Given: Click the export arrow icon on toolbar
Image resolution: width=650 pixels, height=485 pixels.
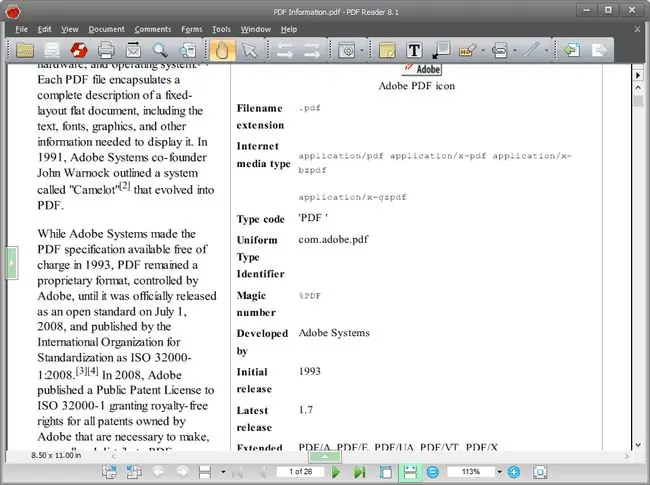Looking at the screenshot, I should (x=599, y=50).
